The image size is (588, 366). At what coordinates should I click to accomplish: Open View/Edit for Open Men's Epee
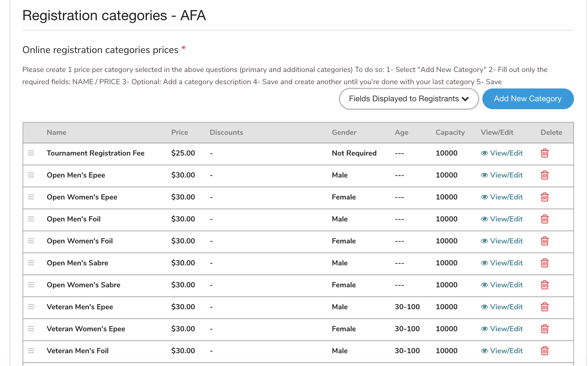[502, 175]
